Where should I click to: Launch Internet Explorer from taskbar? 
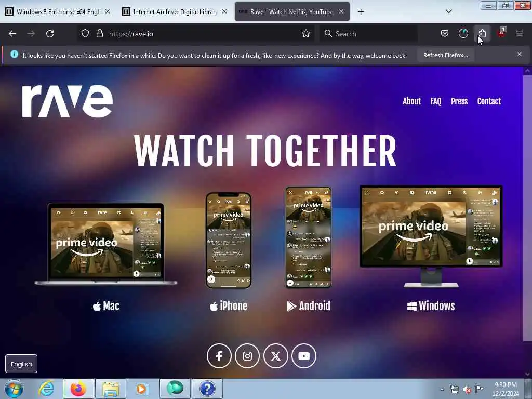pos(46,389)
